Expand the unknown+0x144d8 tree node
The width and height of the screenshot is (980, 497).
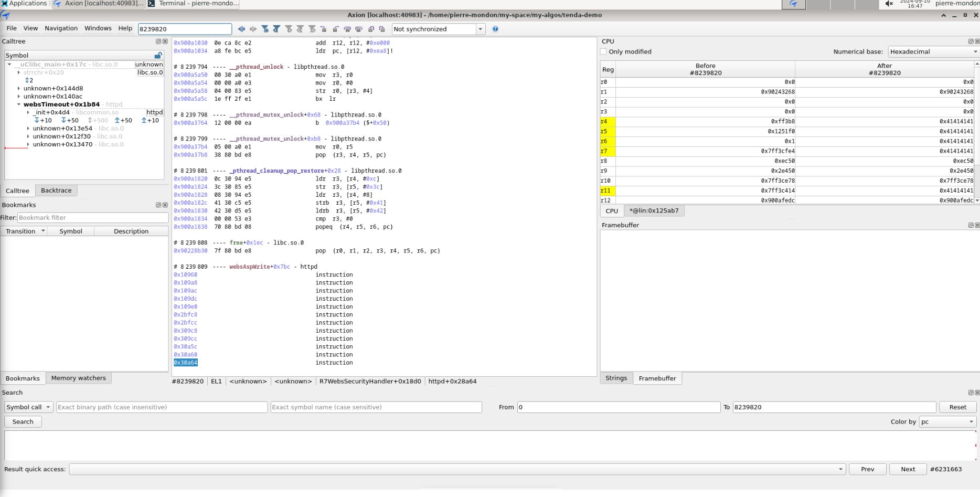pyautogui.click(x=19, y=88)
